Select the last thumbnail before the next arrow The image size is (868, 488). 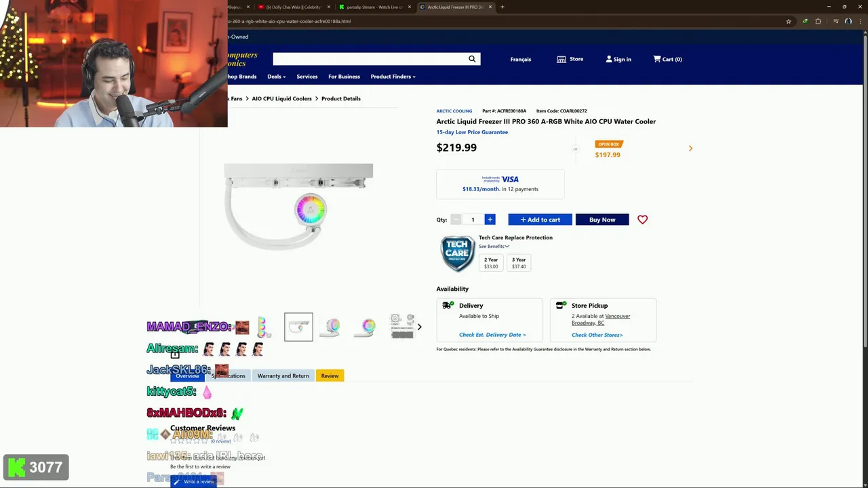point(402,327)
